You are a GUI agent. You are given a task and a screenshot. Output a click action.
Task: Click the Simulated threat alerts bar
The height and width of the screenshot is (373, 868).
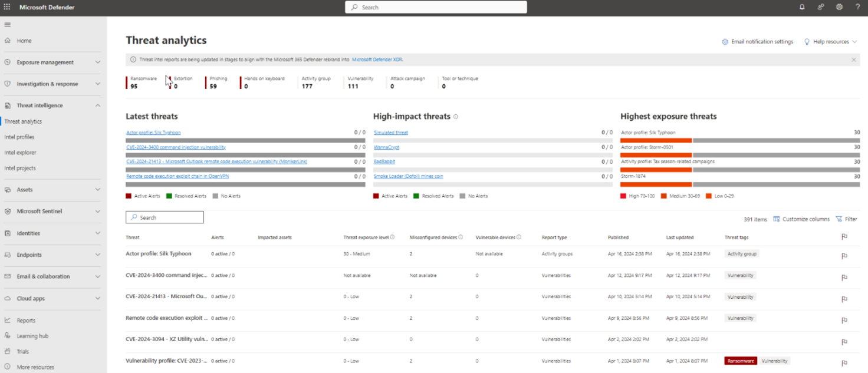coord(493,140)
